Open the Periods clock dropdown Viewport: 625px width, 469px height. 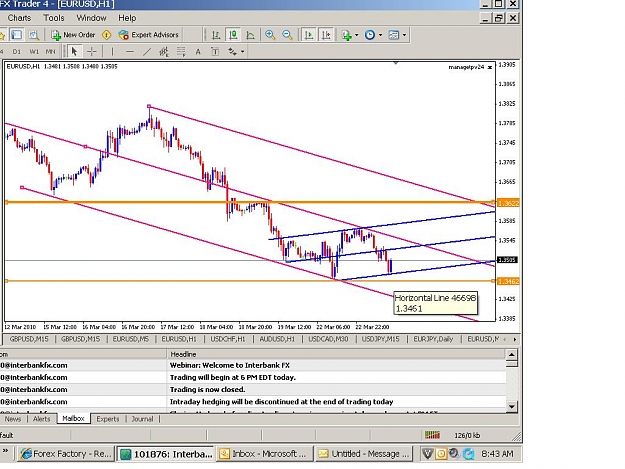coord(373,35)
